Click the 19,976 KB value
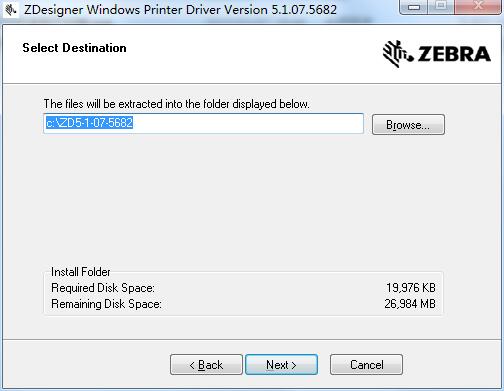The width and height of the screenshot is (504, 391). coord(411,288)
